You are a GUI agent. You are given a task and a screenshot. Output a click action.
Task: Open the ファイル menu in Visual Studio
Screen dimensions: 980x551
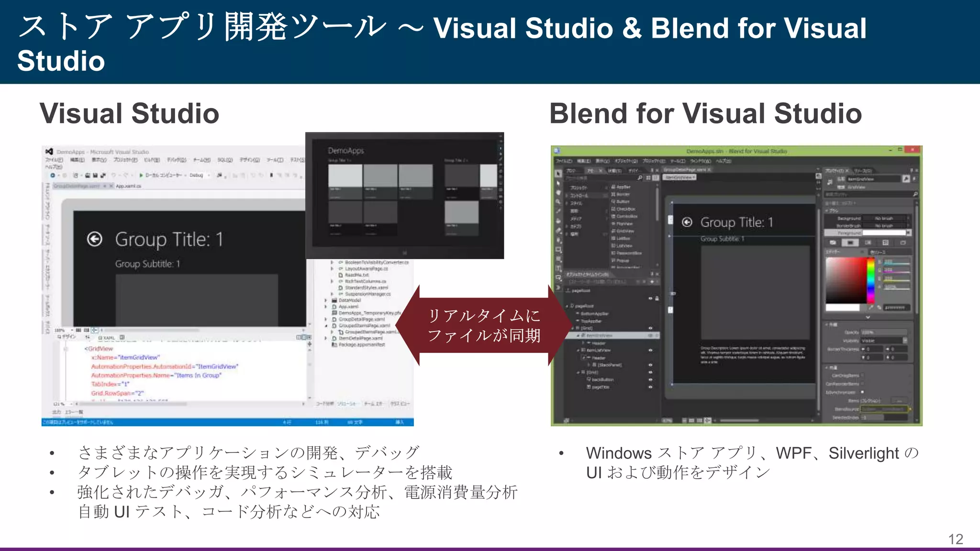(54, 160)
